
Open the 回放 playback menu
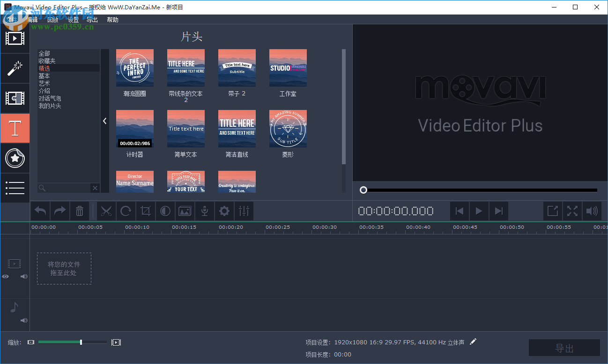click(52, 20)
